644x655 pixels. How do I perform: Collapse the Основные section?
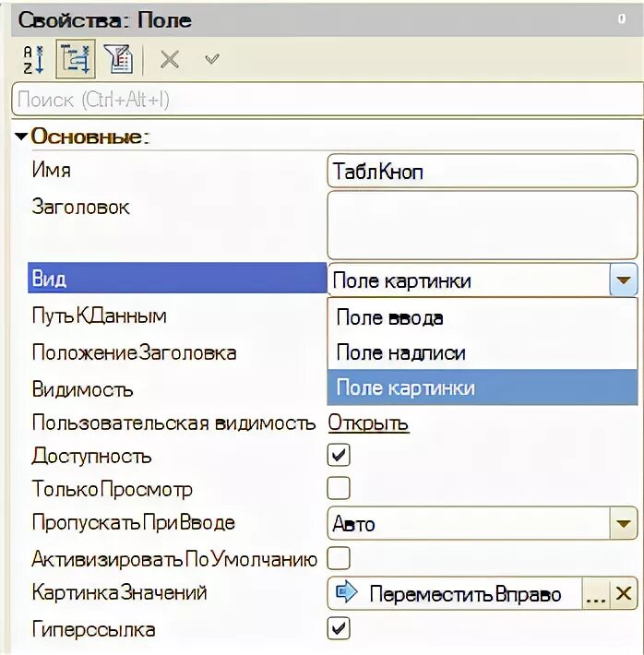click(22, 137)
